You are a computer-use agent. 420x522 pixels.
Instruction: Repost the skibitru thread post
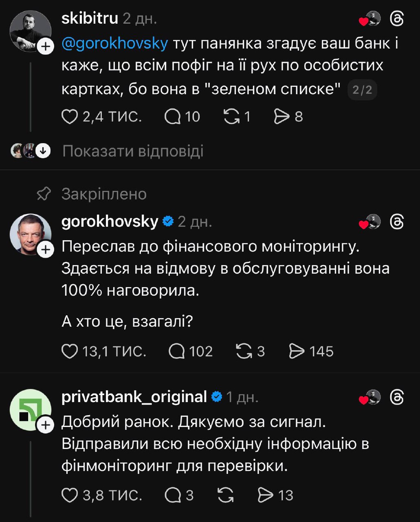click(x=232, y=117)
